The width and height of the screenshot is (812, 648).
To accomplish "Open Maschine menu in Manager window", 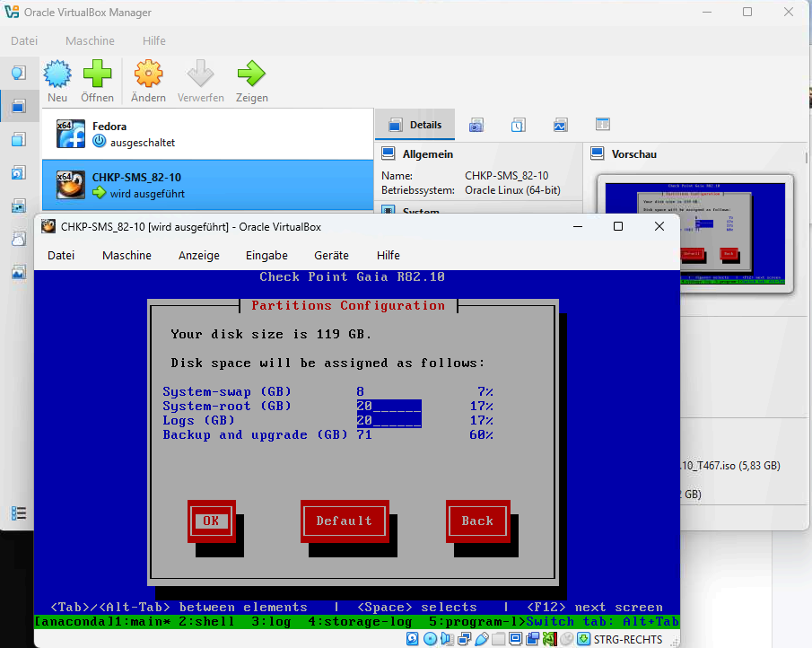I will (x=90, y=41).
